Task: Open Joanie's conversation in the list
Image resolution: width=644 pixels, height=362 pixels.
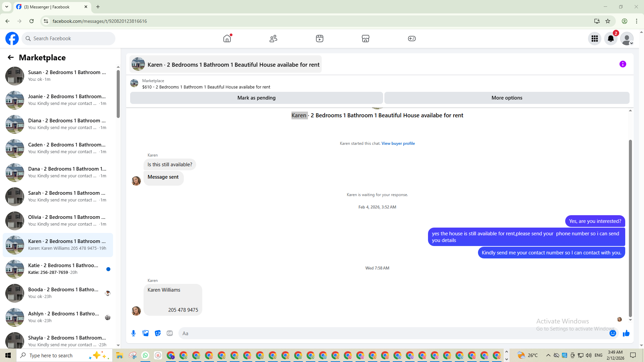Action: [x=58, y=100]
